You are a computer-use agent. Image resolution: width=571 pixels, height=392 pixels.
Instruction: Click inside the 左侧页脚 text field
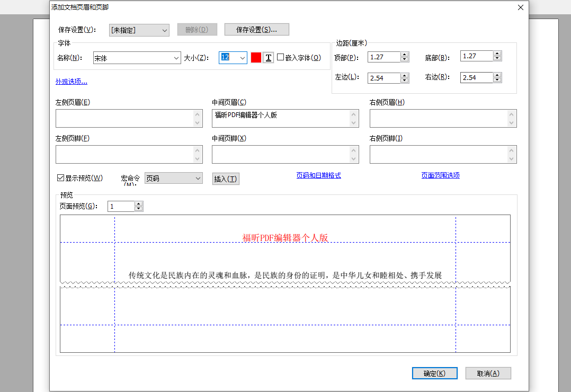[x=127, y=154]
